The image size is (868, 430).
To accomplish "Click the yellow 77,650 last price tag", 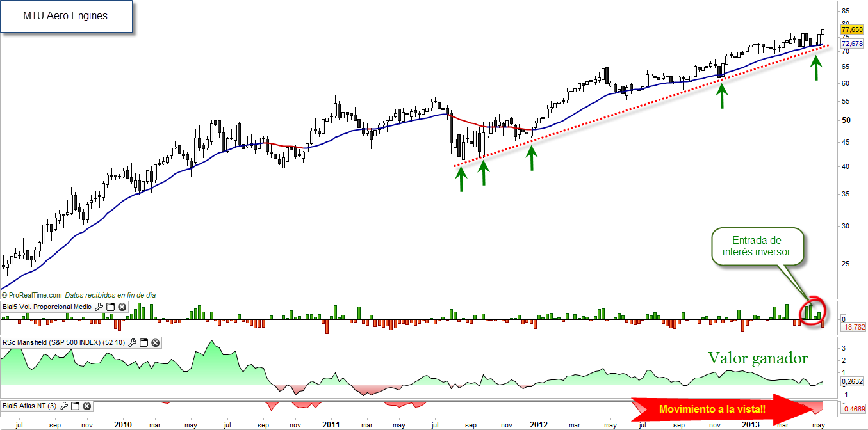I will [853, 30].
